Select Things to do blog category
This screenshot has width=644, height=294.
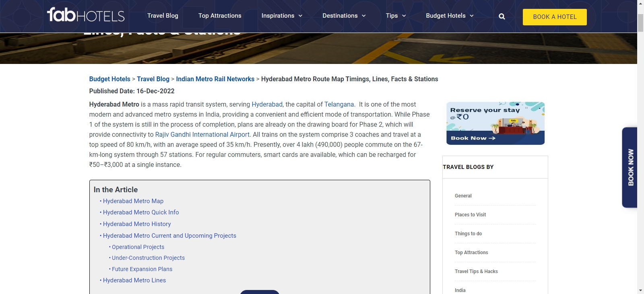(x=469, y=234)
